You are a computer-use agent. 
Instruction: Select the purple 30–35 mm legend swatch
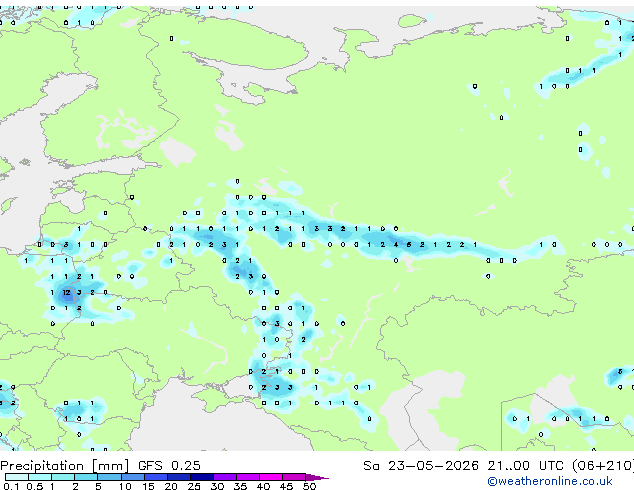[225, 477]
